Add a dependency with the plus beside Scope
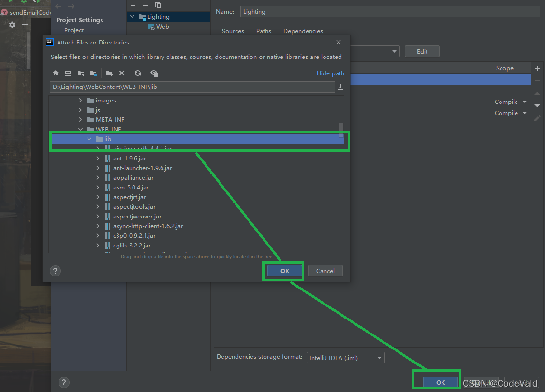This screenshot has width=545, height=392. coord(537,68)
